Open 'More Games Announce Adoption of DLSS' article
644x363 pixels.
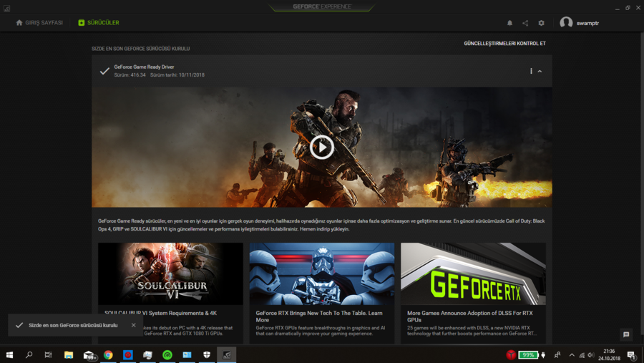tap(470, 316)
